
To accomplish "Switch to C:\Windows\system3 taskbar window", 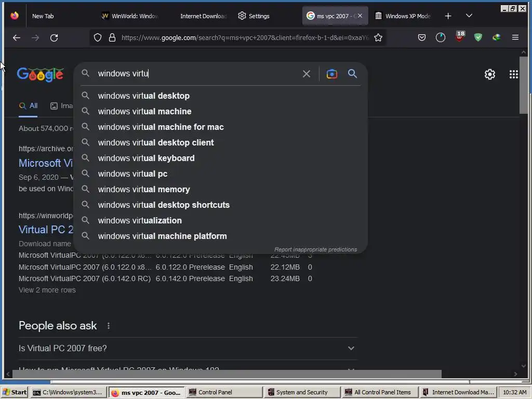I will (x=68, y=392).
